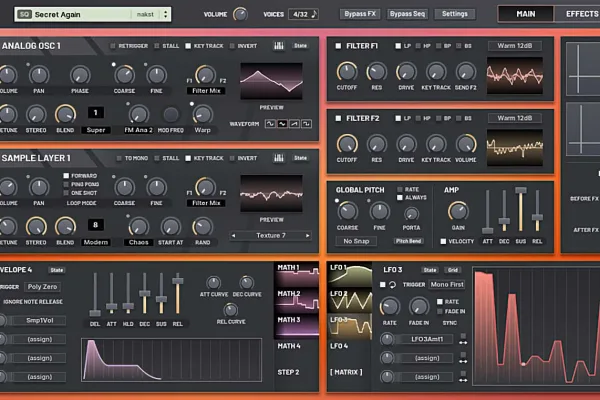
Task: Open Filter F1 Warm 12dB type dropdown
Action: pyautogui.click(x=515, y=46)
